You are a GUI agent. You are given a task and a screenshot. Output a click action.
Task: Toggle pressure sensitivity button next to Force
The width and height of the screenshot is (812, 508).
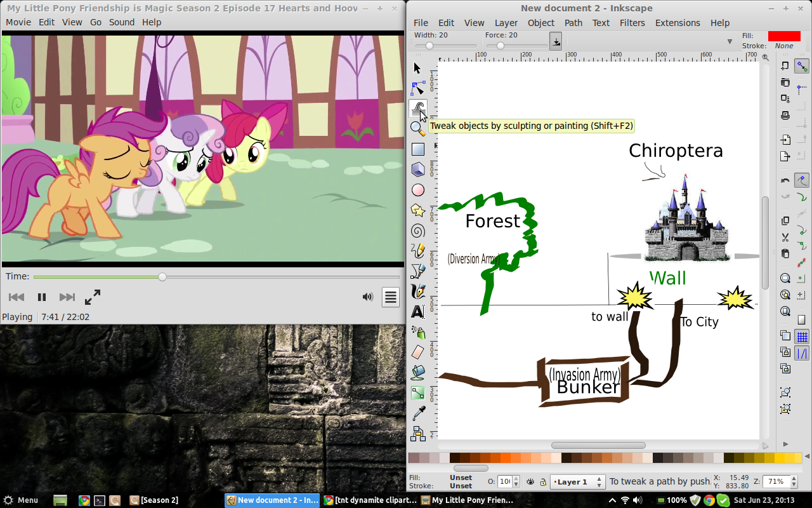[556, 41]
